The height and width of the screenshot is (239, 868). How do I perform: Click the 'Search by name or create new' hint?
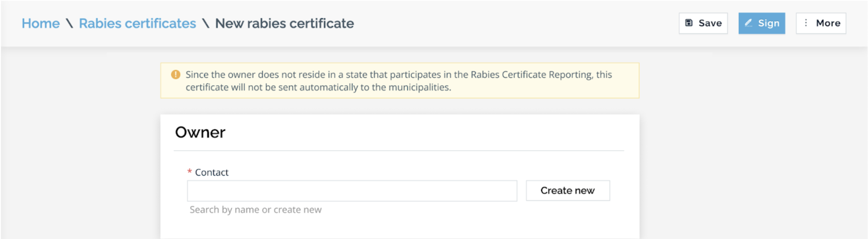pyautogui.click(x=255, y=210)
